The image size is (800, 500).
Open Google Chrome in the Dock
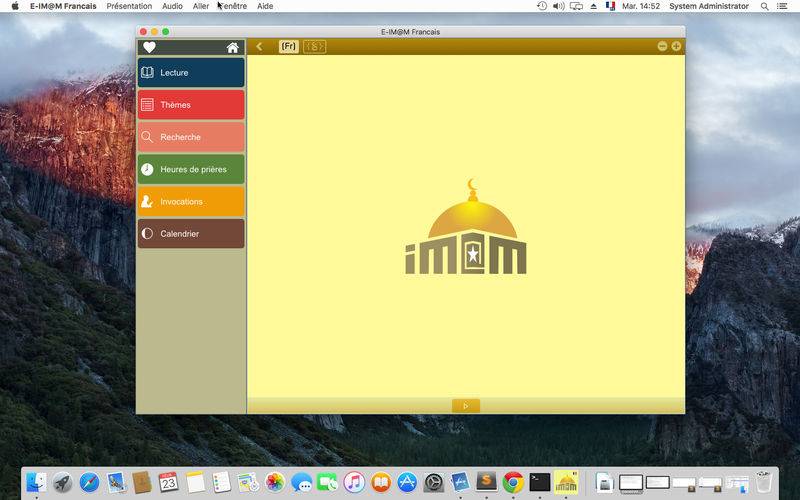click(x=513, y=482)
